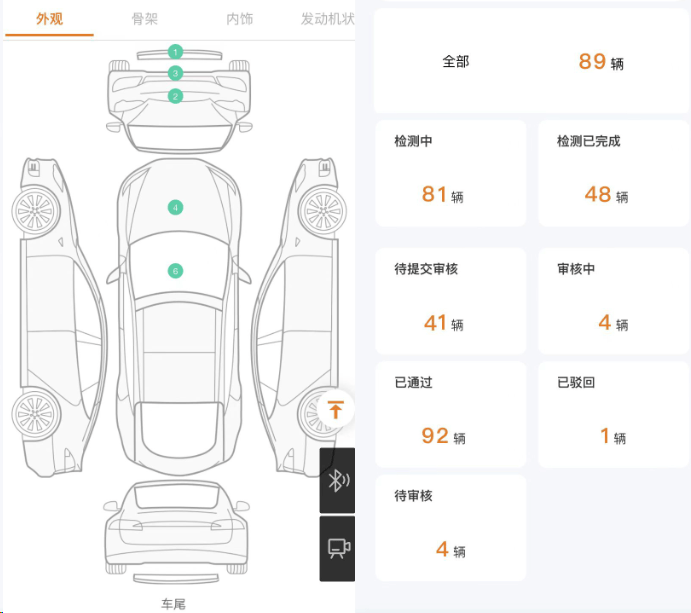The width and height of the screenshot is (691, 613).
Task: Switch to the 骨架 tab
Action: [x=145, y=19]
